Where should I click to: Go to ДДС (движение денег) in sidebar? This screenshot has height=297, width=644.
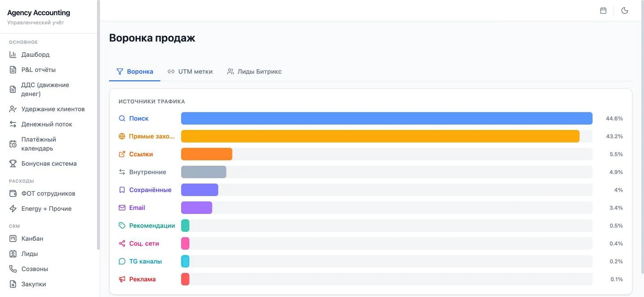(x=48, y=89)
